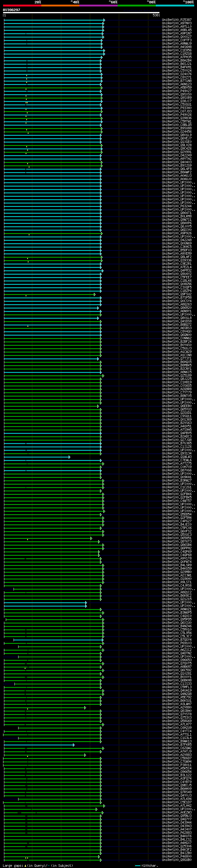Select the label UniRef100_A7PH35

(x=176, y=57)
